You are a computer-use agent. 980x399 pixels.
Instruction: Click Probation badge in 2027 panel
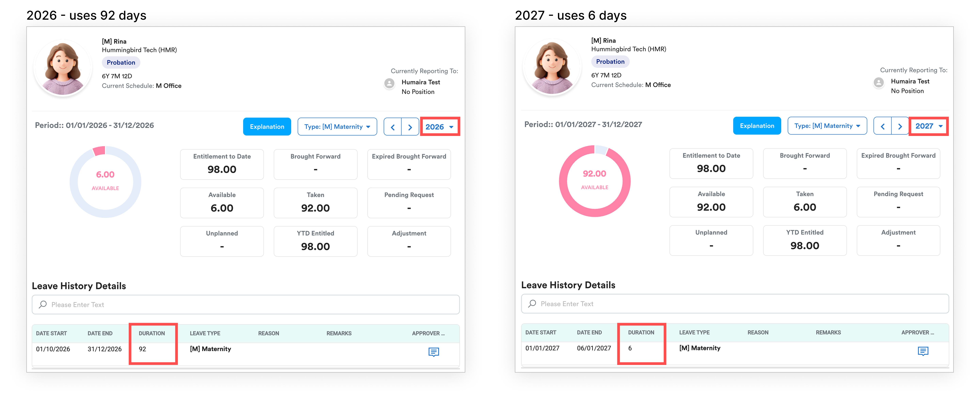[x=610, y=62]
